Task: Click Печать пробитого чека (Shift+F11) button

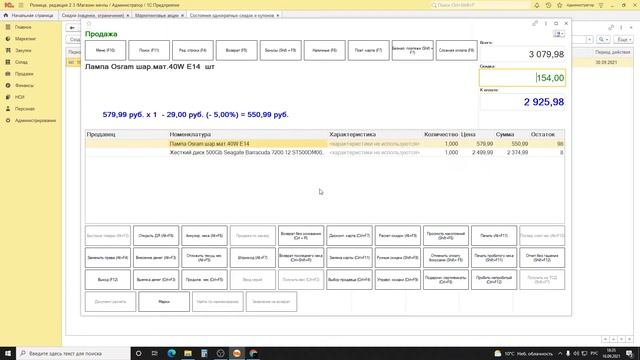Action: [494, 258]
